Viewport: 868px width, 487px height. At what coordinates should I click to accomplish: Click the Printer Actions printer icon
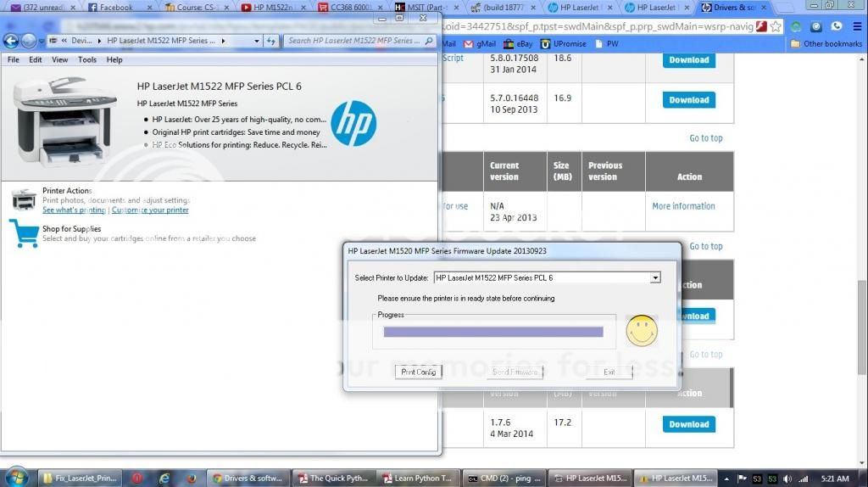pos(24,199)
